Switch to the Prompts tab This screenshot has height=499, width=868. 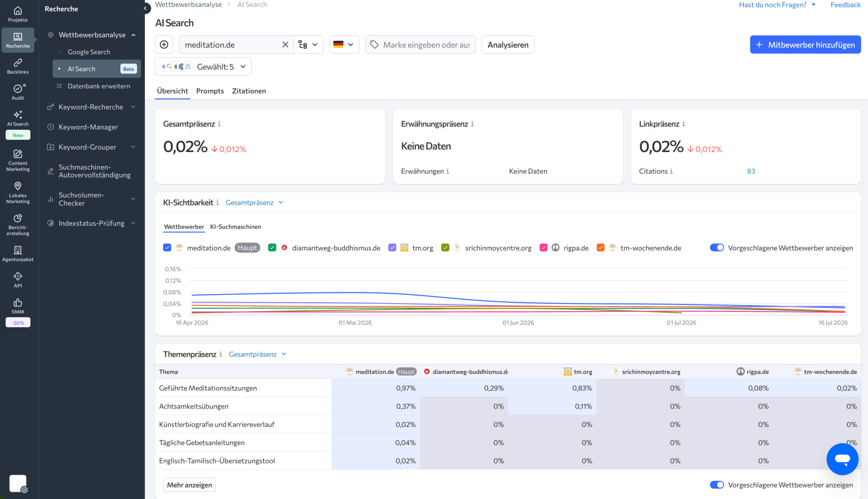coord(210,91)
